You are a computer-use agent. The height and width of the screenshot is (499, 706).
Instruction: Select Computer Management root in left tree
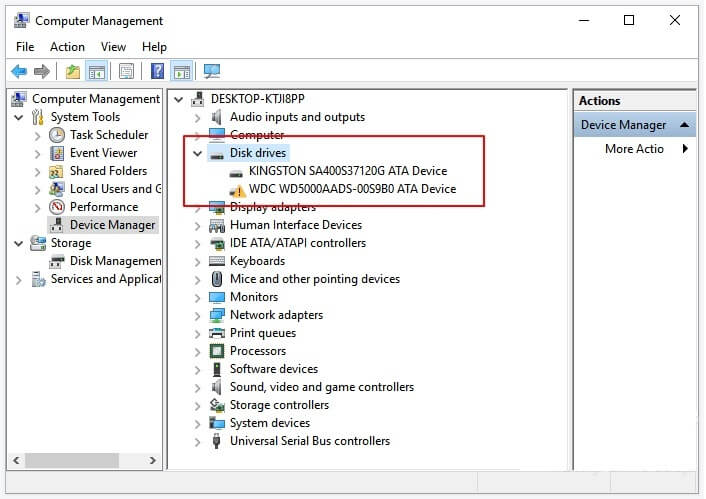95,99
